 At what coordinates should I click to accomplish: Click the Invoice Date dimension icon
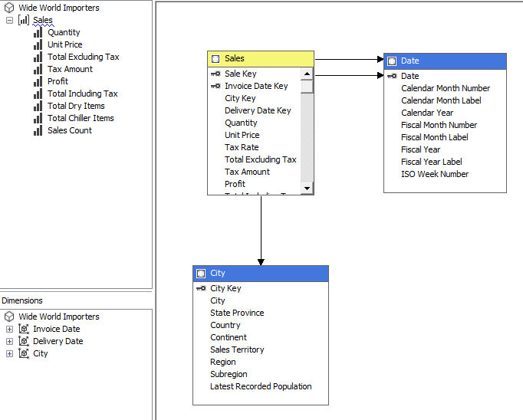[23, 329]
